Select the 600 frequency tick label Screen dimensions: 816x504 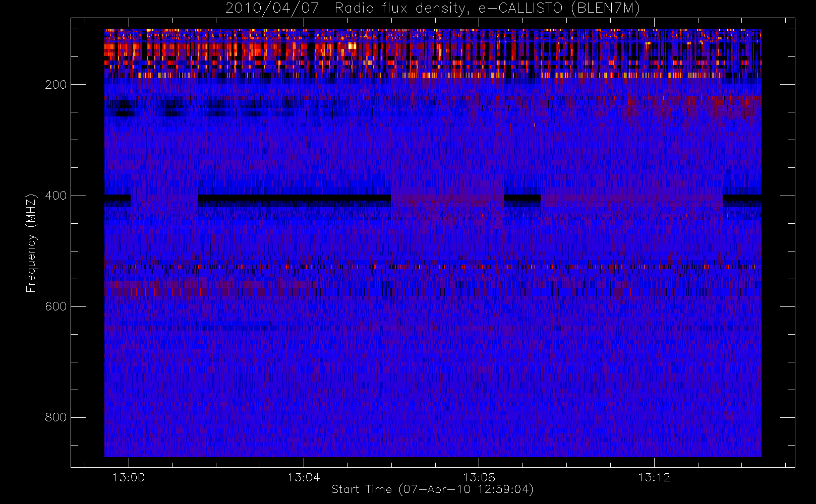pos(55,306)
